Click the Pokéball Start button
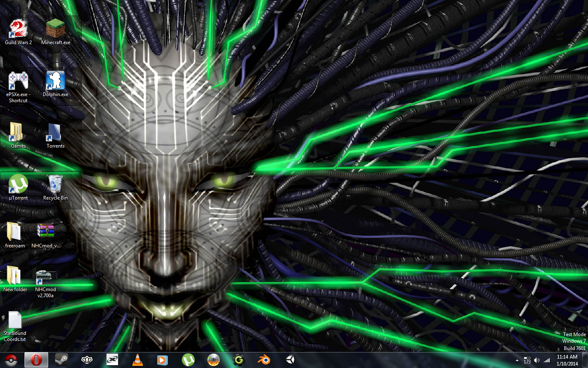This screenshot has width=588, height=368. click(x=11, y=360)
